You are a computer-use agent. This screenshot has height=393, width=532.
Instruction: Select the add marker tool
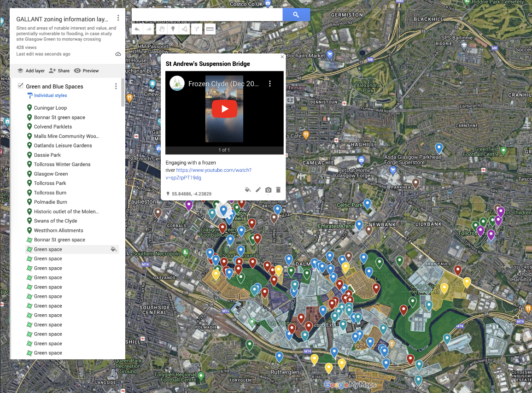click(173, 29)
